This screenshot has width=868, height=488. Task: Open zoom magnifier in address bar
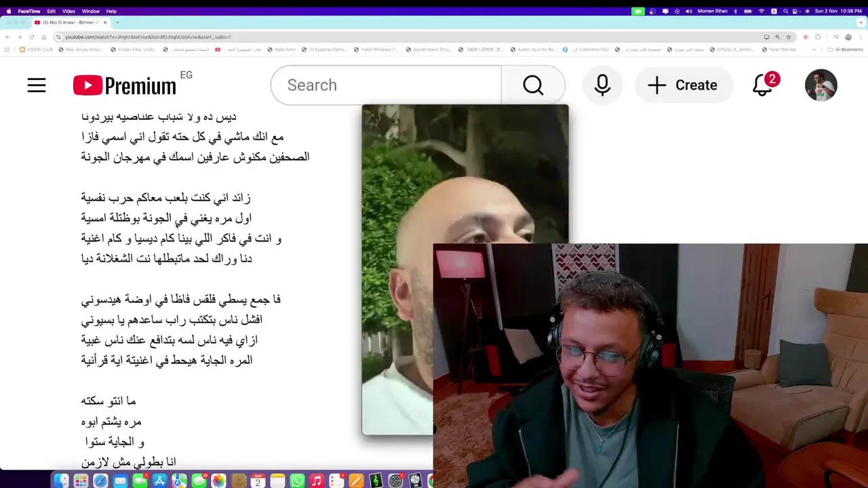pyautogui.click(x=777, y=37)
